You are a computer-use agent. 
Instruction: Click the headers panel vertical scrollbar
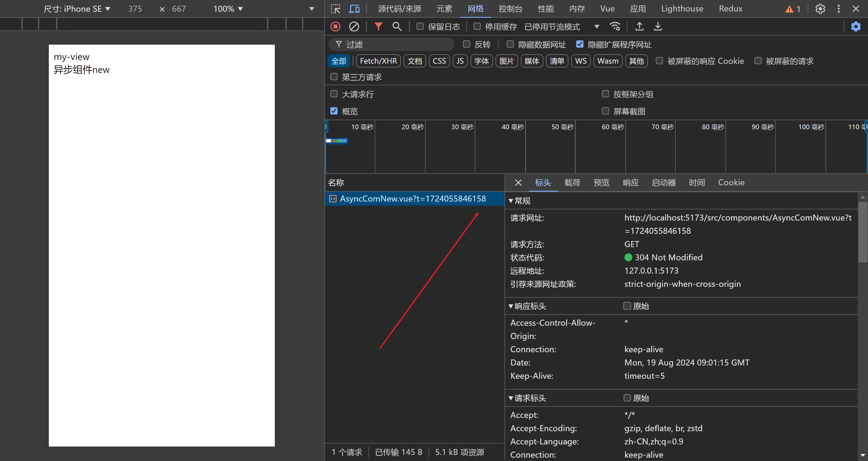tap(862, 232)
